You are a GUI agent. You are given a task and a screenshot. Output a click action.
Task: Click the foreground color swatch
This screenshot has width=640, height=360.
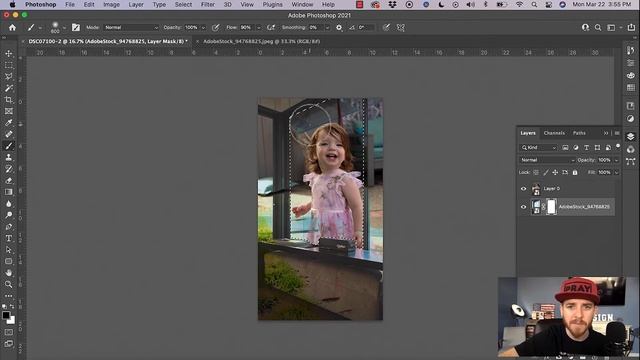(6, 315)
